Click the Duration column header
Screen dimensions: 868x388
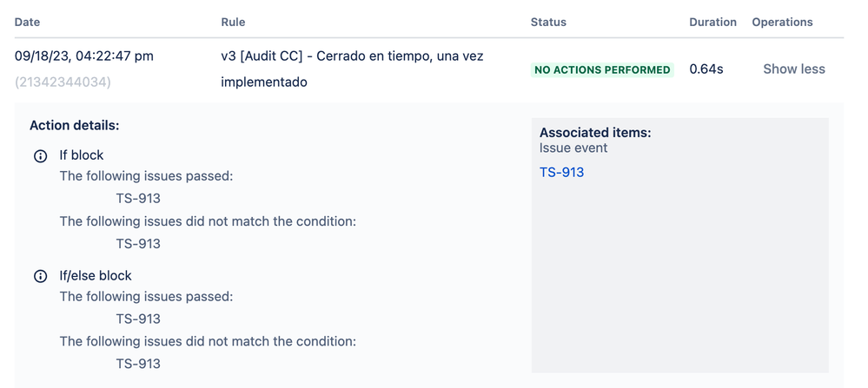[x=712, y=22]
